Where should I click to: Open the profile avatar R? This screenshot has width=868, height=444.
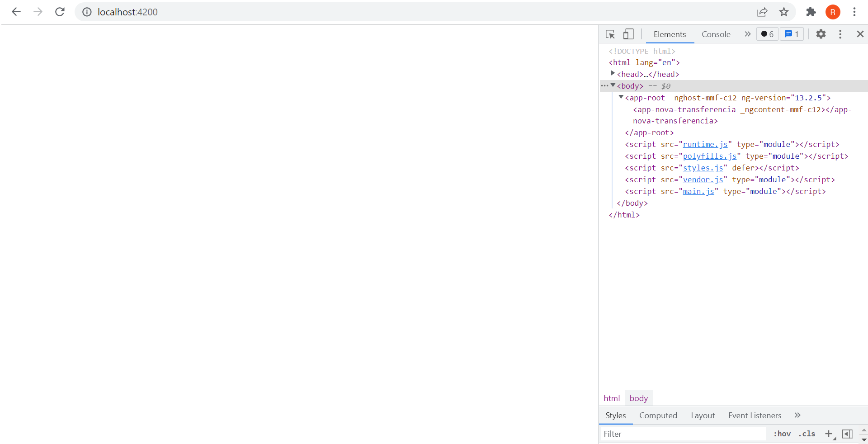point(833,12)
